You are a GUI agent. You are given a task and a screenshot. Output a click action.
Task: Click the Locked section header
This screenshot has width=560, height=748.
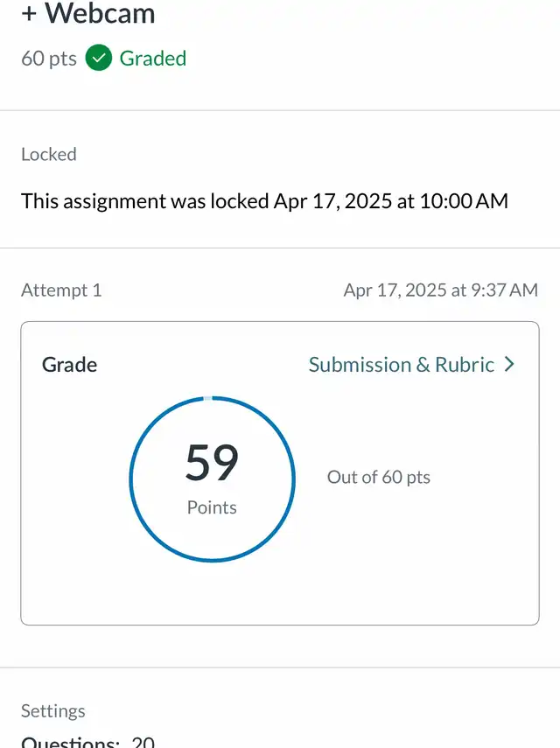coord(49,154)
